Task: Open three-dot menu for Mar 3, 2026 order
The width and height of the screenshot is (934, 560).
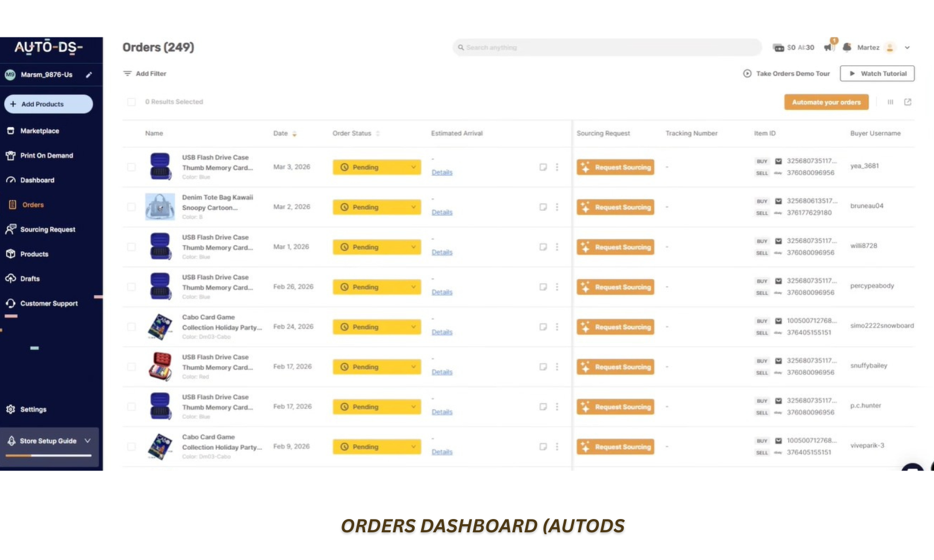Action: click(557, 167)
